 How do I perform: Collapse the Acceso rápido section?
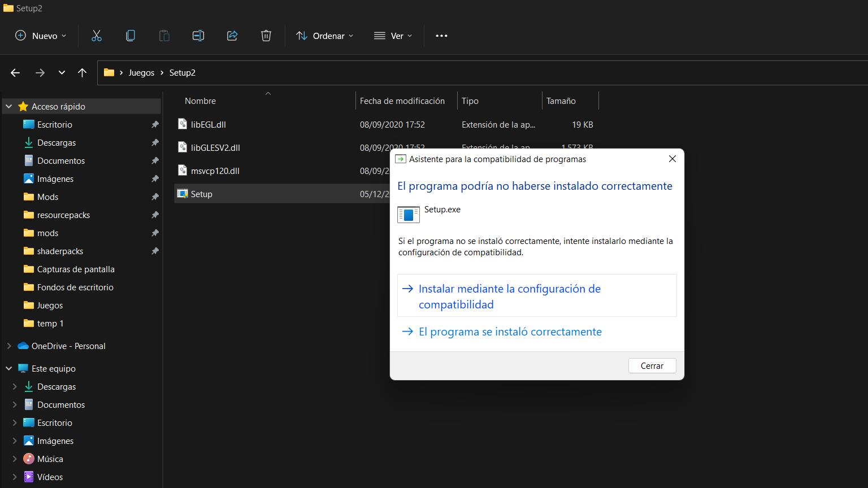(9, 106)
